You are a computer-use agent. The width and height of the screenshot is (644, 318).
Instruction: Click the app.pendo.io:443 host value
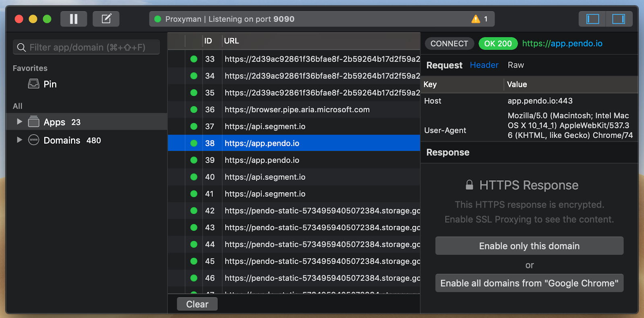pos(540,101)
